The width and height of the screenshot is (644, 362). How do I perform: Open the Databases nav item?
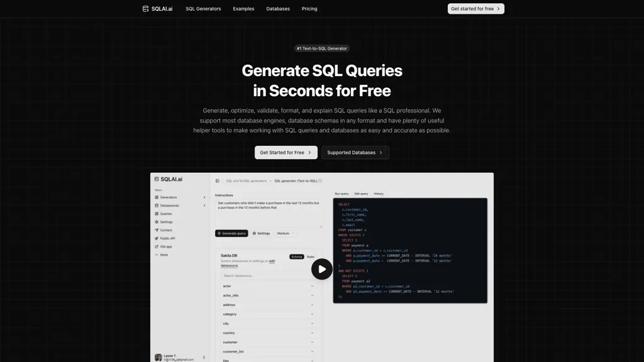[277, 9]
